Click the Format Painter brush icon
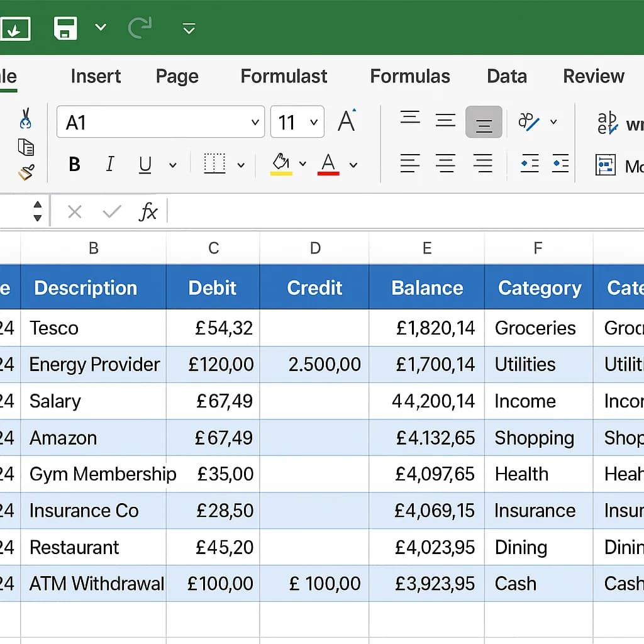This screenshot has width=644, height=644. tap(26, 172)
